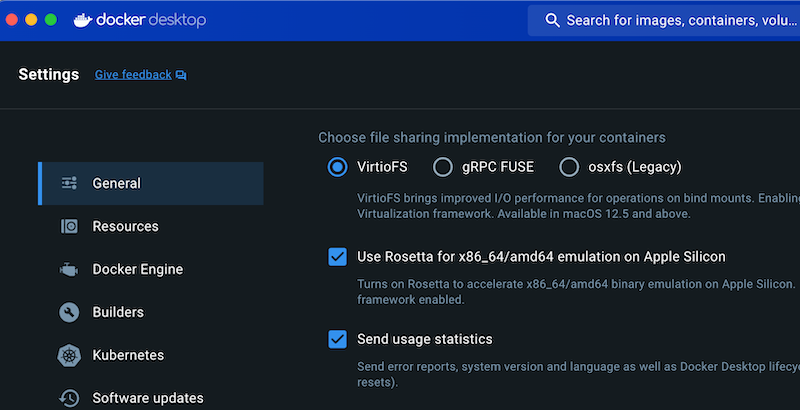Click the Builders wrench icon

pos(69,312)
